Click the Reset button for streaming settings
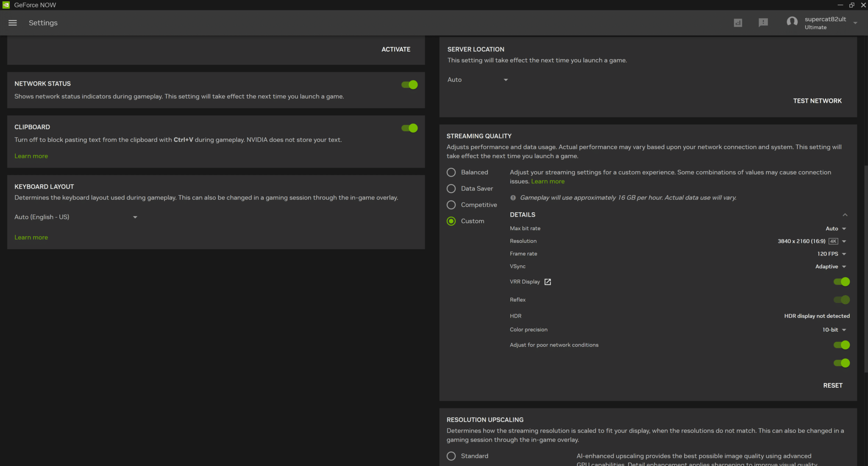 [x=834, y=385]
